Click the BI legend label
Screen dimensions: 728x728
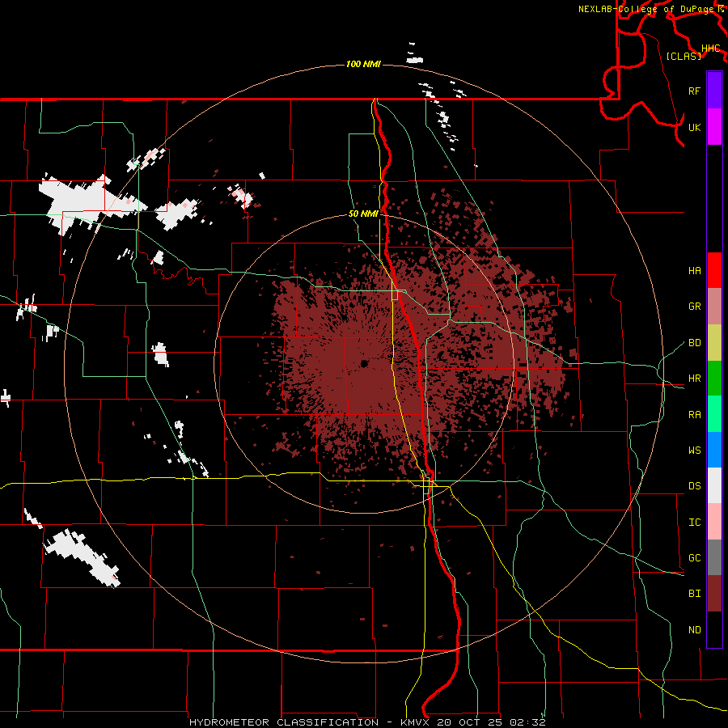(x=694, y=594)
